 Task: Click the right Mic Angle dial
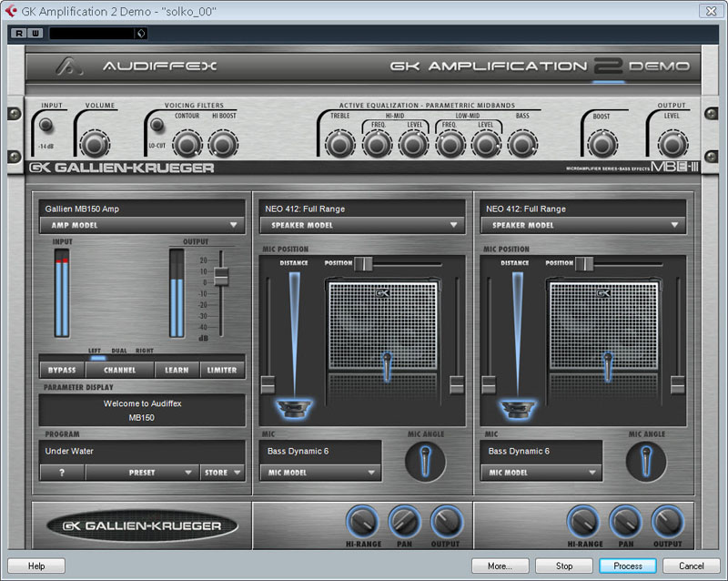(646, 462)
